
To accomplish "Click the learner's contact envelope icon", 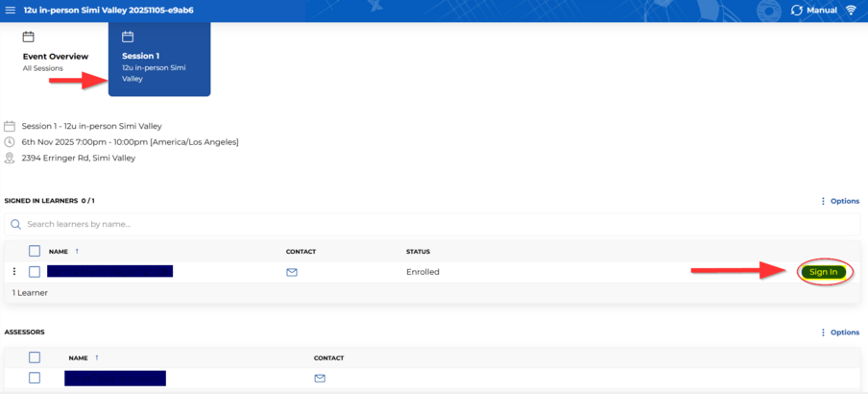I will (292, 272).
